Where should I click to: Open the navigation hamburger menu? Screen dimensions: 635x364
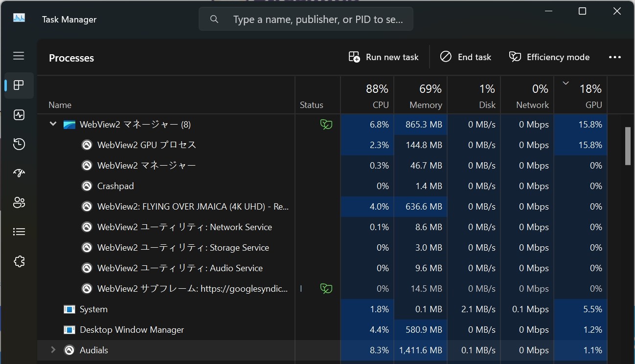click(x=19, y=56)
